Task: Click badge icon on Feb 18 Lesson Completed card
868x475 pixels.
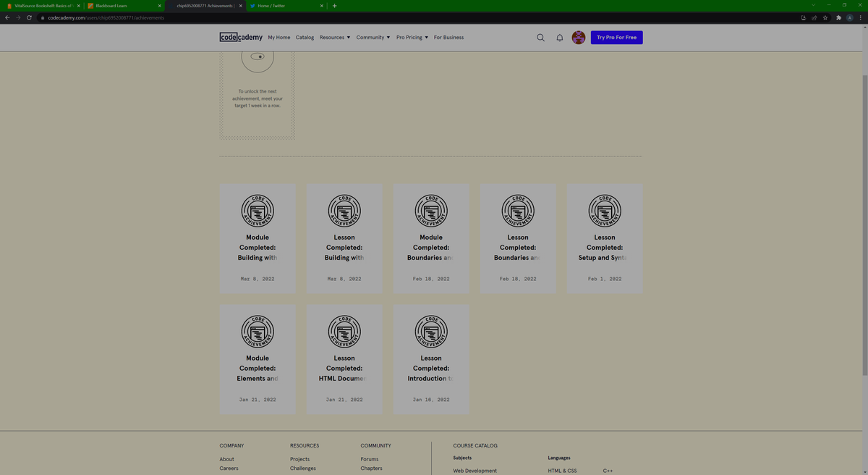Action: pos(518,211)
